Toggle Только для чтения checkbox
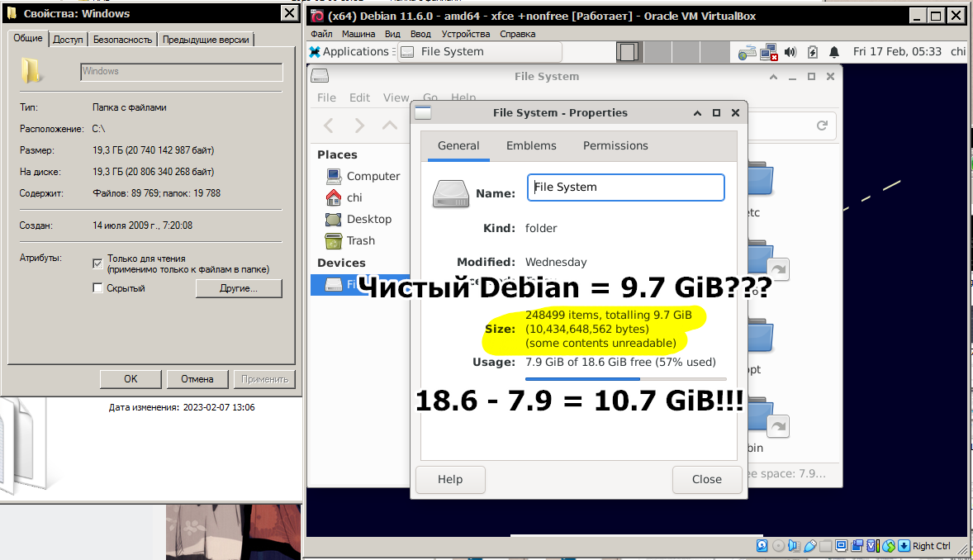 [97, 263]
